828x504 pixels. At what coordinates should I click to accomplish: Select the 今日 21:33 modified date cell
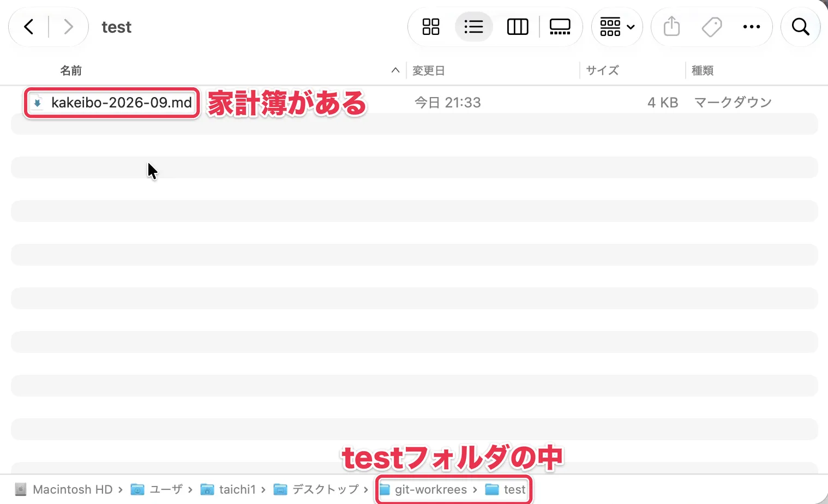pyautogui.click(x=448, y=103)
